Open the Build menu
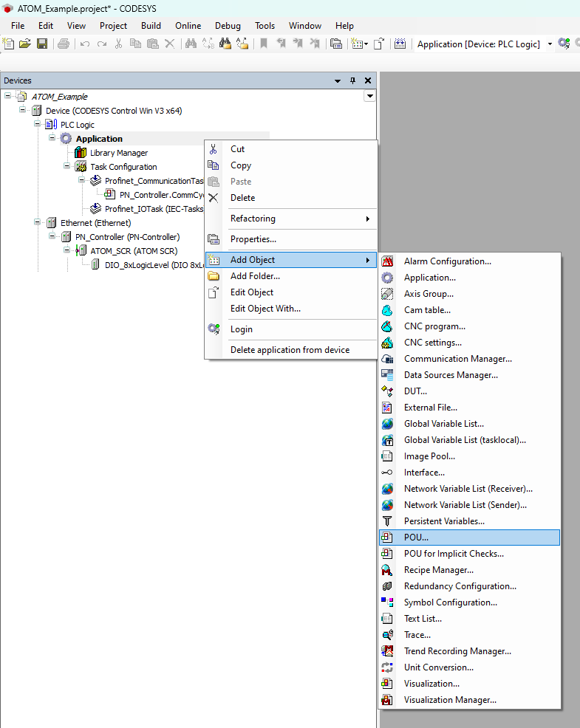 coord(151,26)
